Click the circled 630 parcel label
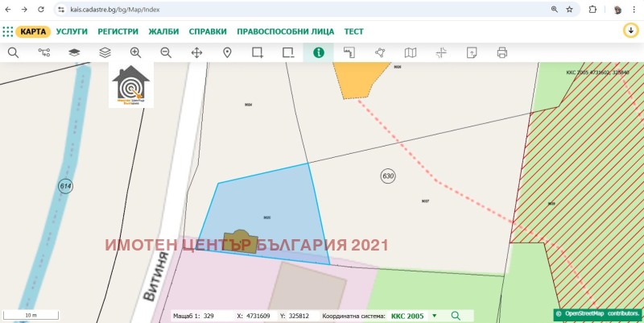 coord(388,176)
